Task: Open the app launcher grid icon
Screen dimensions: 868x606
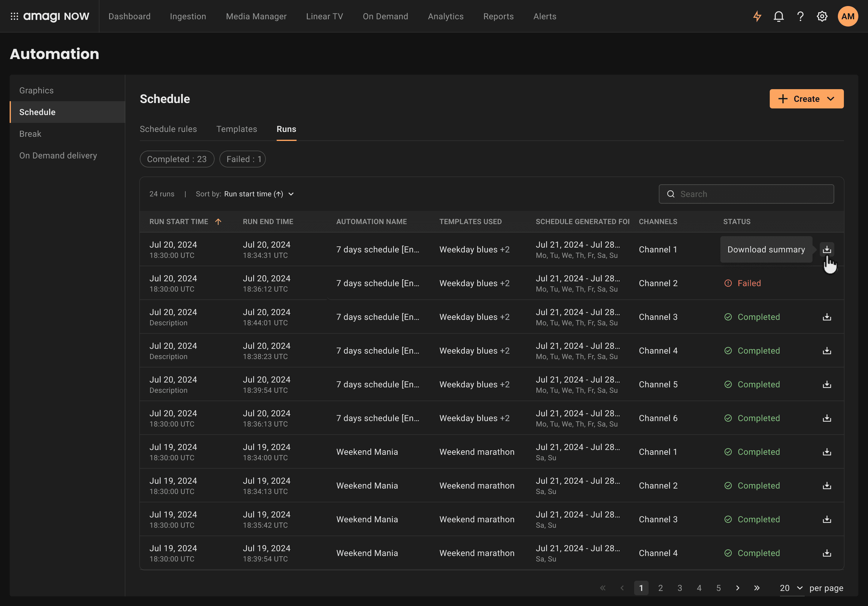Action: [14, 16]
